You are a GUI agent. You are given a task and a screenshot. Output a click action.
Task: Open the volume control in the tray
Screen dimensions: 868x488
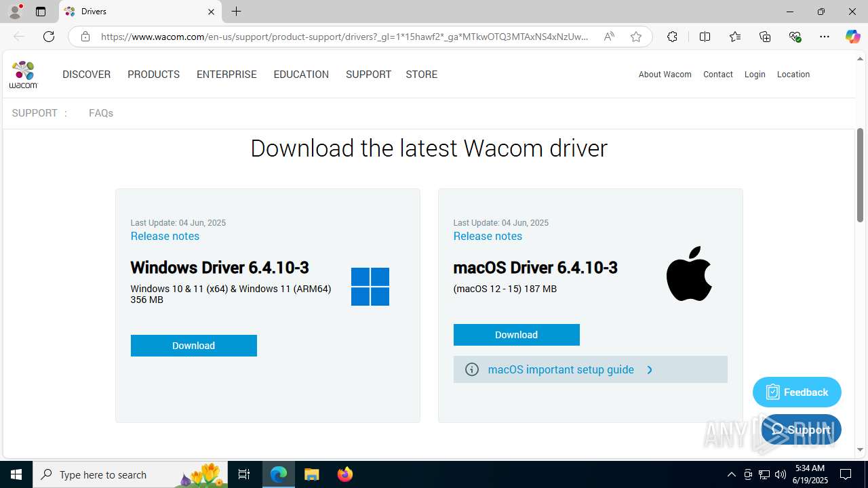[781, 474]
